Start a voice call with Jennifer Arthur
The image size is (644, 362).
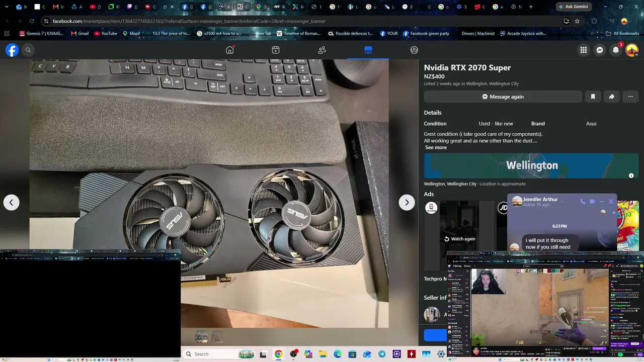coord(583,202)
